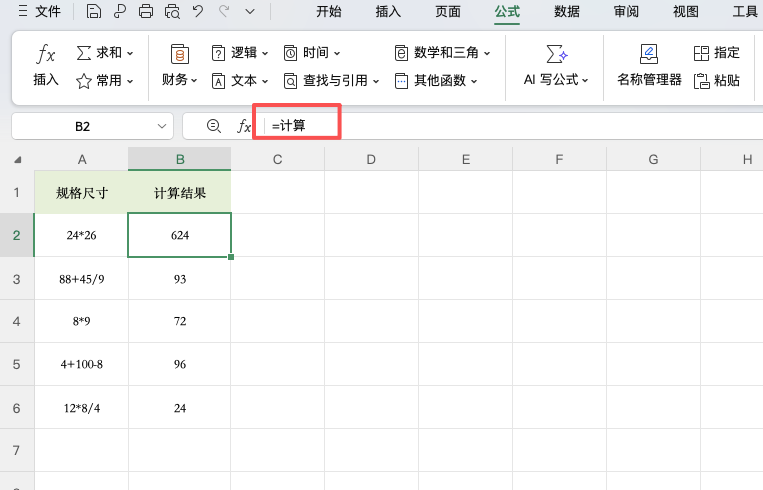Viewport: 763px width, 490px height.
Task: Click the 其他函数 icon
Action: point(401,81)
